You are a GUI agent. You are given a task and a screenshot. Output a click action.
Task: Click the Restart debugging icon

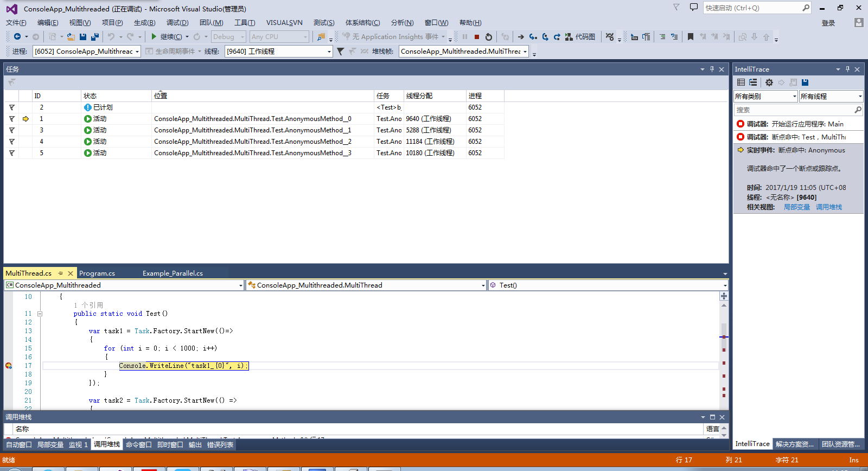(x=489, y=37)
